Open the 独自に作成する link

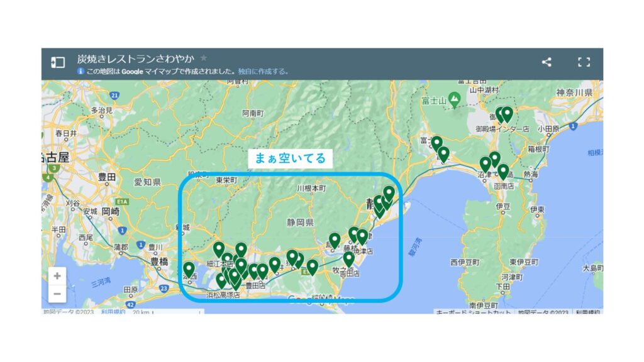[x=263, y=72]
